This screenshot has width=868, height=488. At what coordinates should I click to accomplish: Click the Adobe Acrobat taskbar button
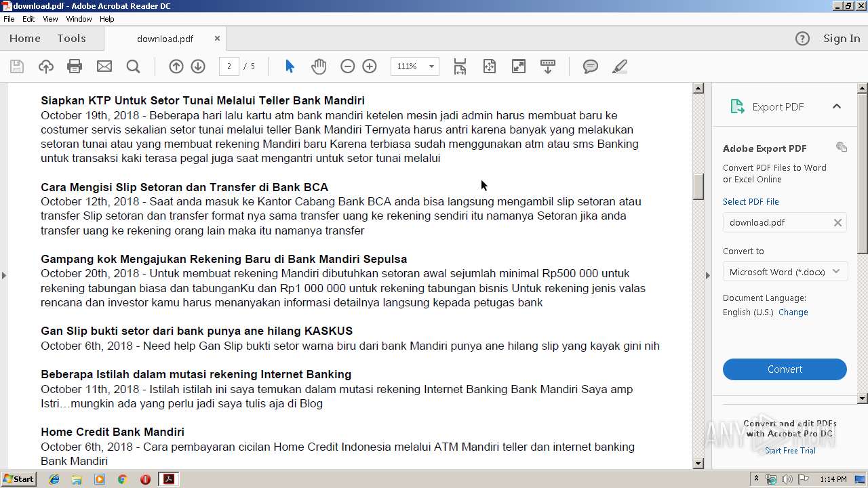[168, 479]
